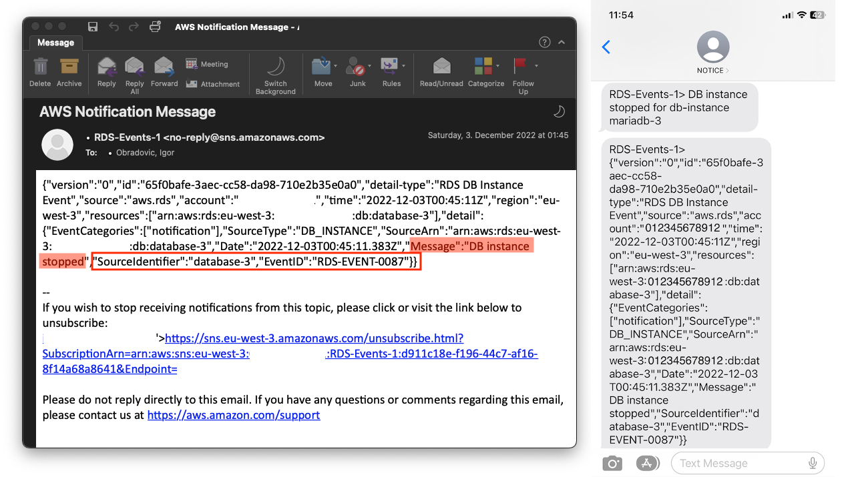The image size is (868, 477).
Task: Toggle dark mode moon beside message title
Action: (559, 111)
